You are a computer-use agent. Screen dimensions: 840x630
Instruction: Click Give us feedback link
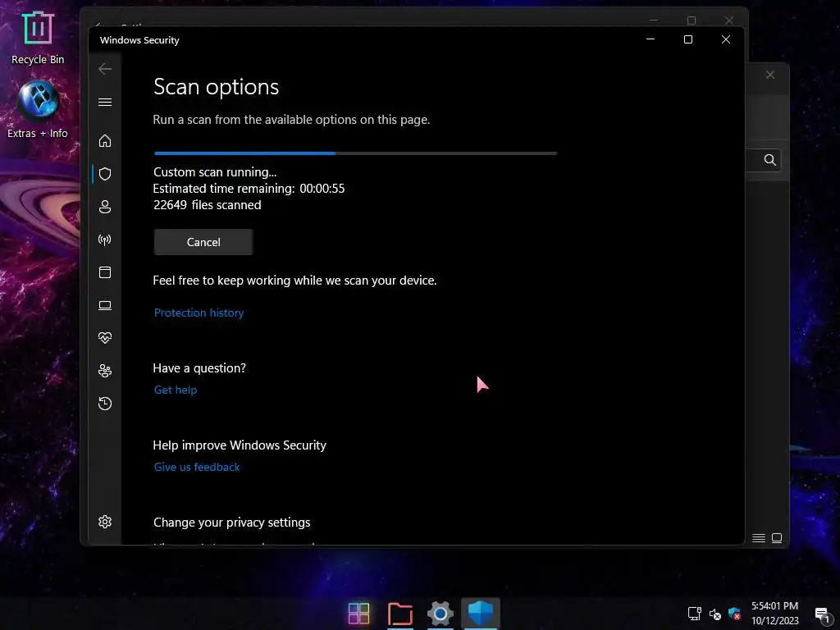point(197,467)
